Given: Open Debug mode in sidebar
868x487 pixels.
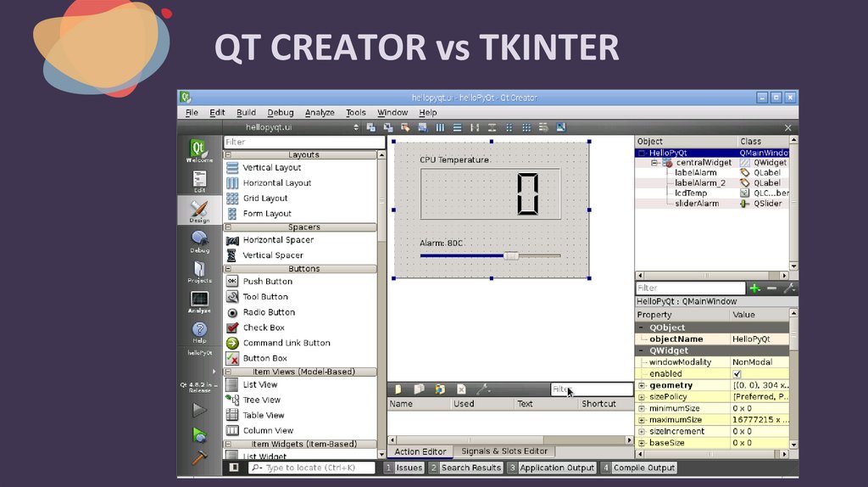Looking at the screenshot, I should pos(199,242).
